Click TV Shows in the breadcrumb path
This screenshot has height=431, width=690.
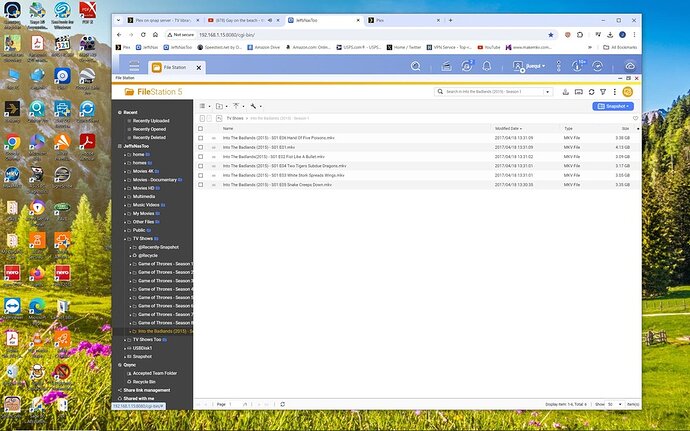click(235, 118)
